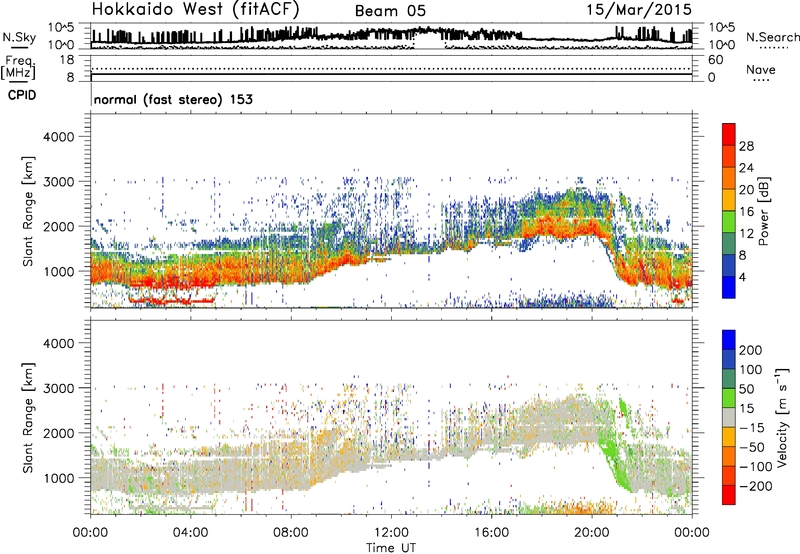Click "normal (fast stereo) 153" text
Screen dimensions: 800x554
pos(173,99)
